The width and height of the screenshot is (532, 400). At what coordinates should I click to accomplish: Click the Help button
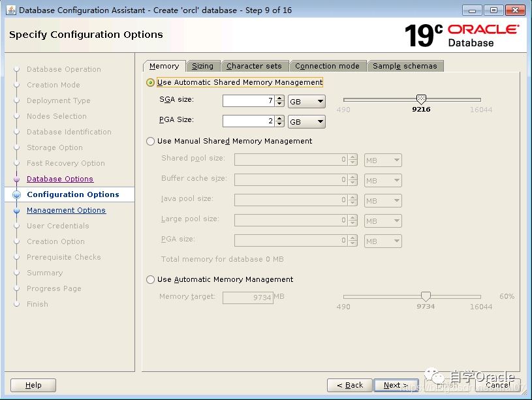pyautogui.click(x=33, y=385)
